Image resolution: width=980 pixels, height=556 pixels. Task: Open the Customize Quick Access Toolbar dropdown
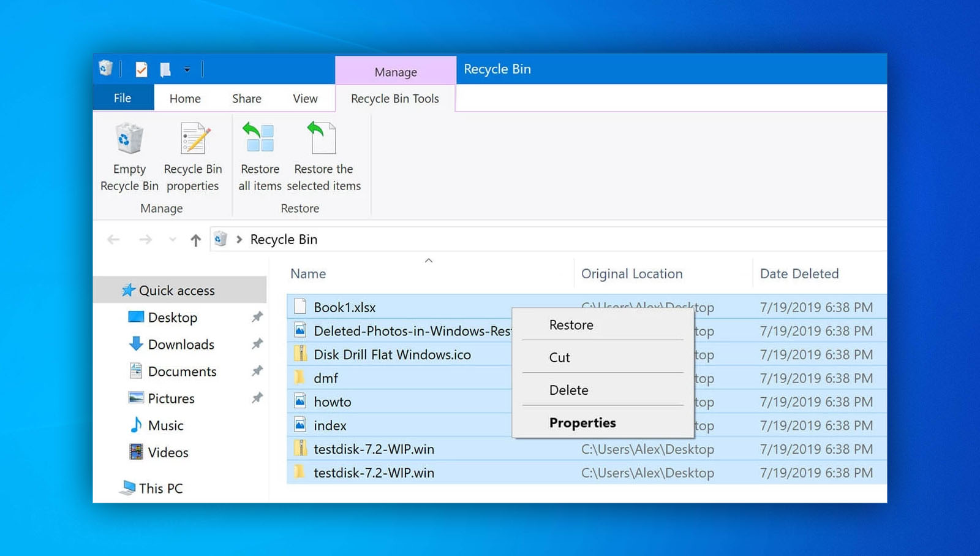(x=187, y=70)
